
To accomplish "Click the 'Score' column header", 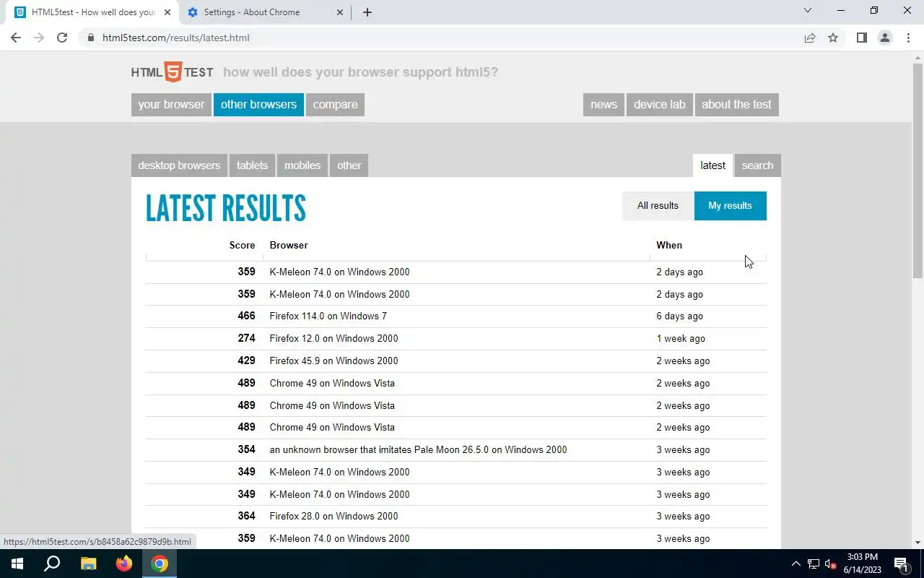I will click(242, 245).
